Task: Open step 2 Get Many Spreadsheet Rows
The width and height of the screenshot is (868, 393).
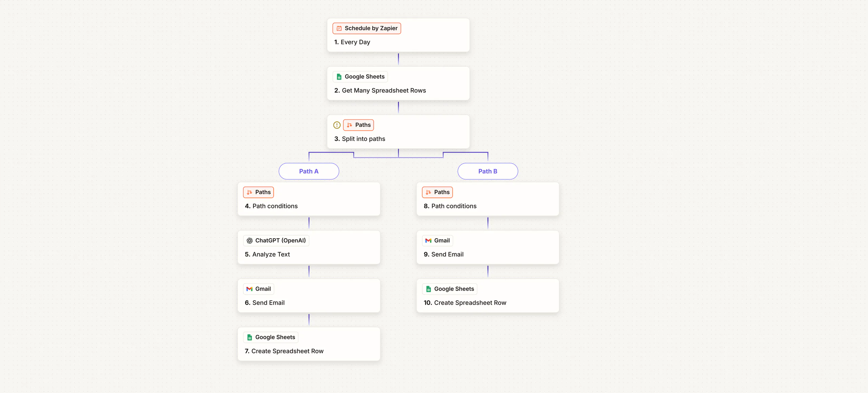Action: [398, 83]
